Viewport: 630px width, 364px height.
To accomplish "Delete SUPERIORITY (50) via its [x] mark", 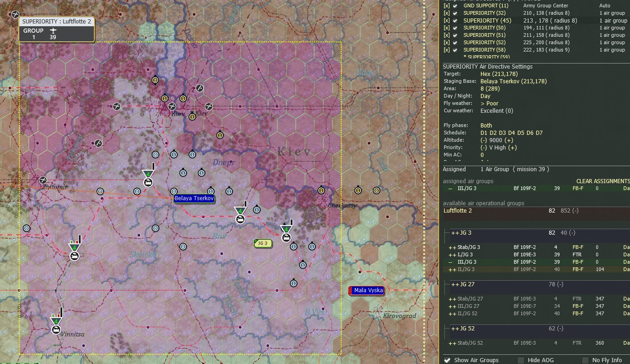I will tap(446, 28).
